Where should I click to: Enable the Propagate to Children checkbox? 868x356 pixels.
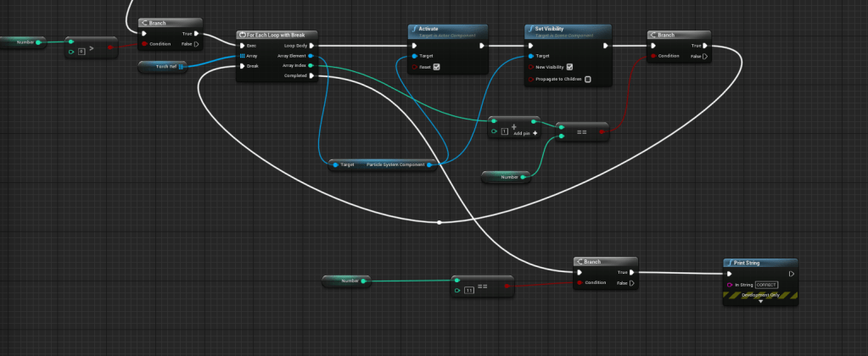pyautogui.click(x=587, y=80)
